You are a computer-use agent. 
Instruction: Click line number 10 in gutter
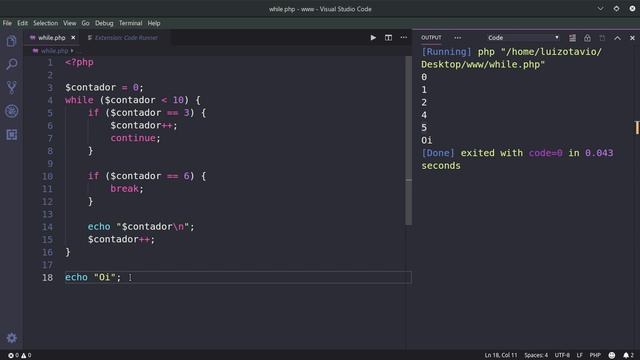(47, 176)
